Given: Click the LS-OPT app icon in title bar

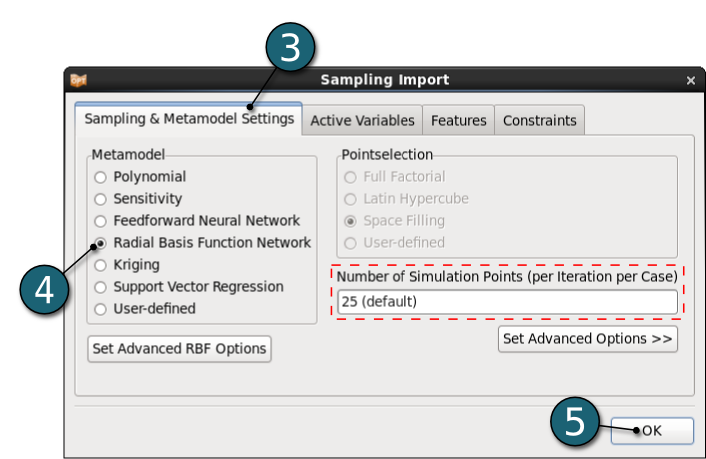Looking at the screenshot, I should pos(78,80).
